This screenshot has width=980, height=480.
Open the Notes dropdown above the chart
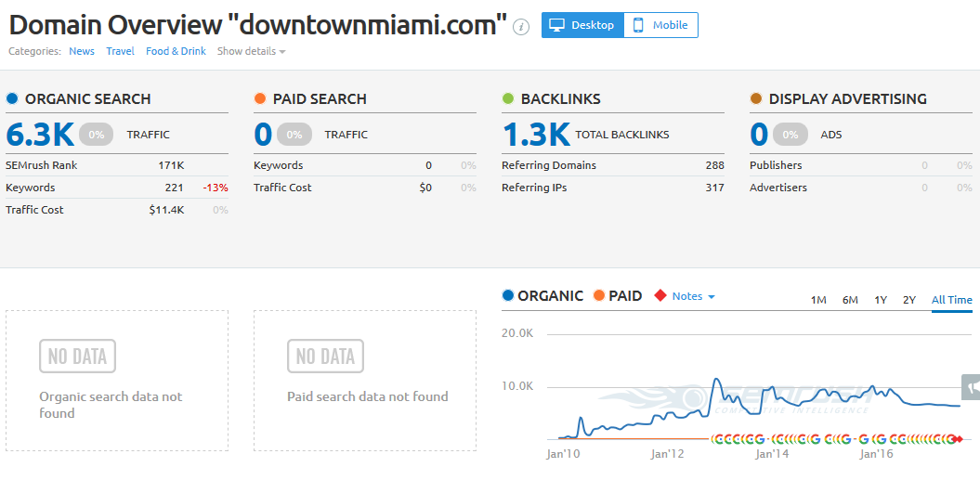pyautogui.click(x=693, y=296)
